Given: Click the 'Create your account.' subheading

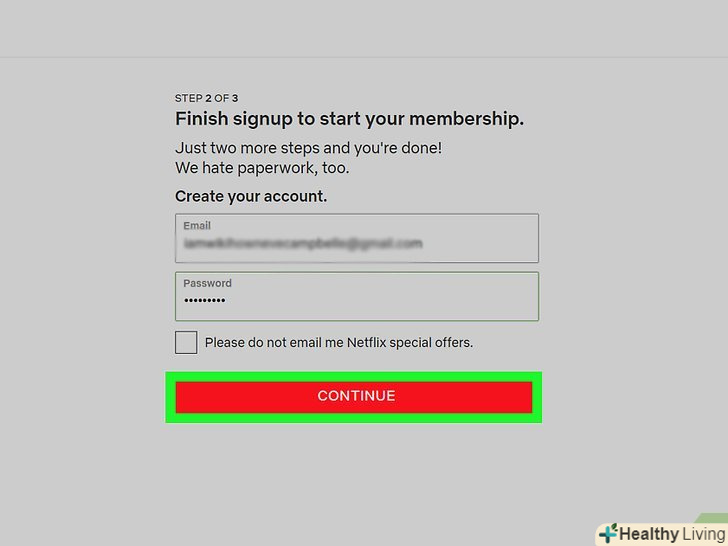Looking at the screenshot, I should pyautogui.click(x=251, y=196).
